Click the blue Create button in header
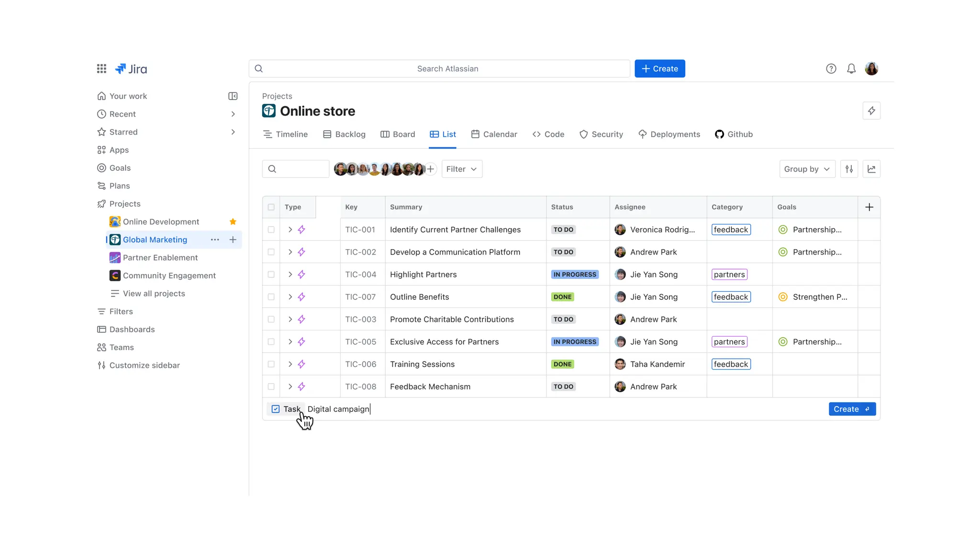The width and height of the screenshot is (980, 551). click(659, 69)
